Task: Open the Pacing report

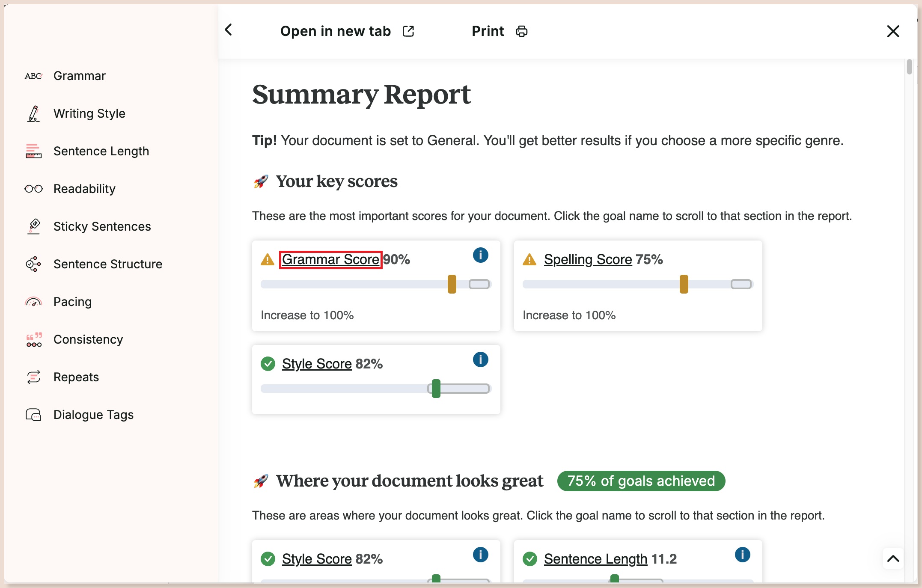Action: coord(72,302)
